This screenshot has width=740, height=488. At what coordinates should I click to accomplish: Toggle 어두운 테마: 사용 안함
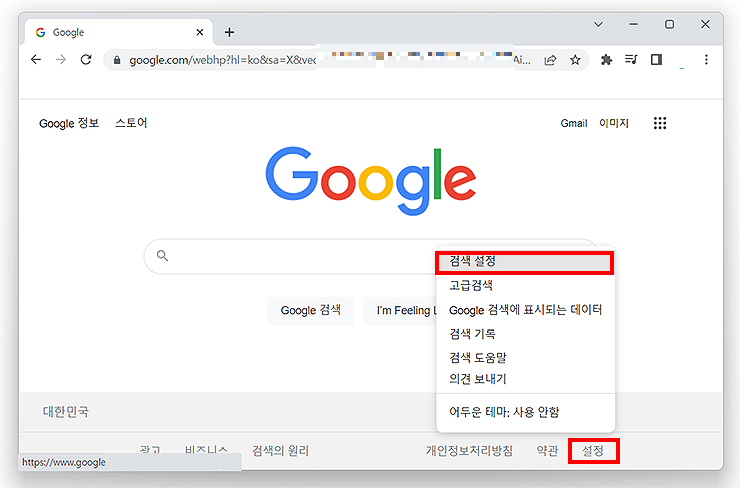click(x=525, y=412)
